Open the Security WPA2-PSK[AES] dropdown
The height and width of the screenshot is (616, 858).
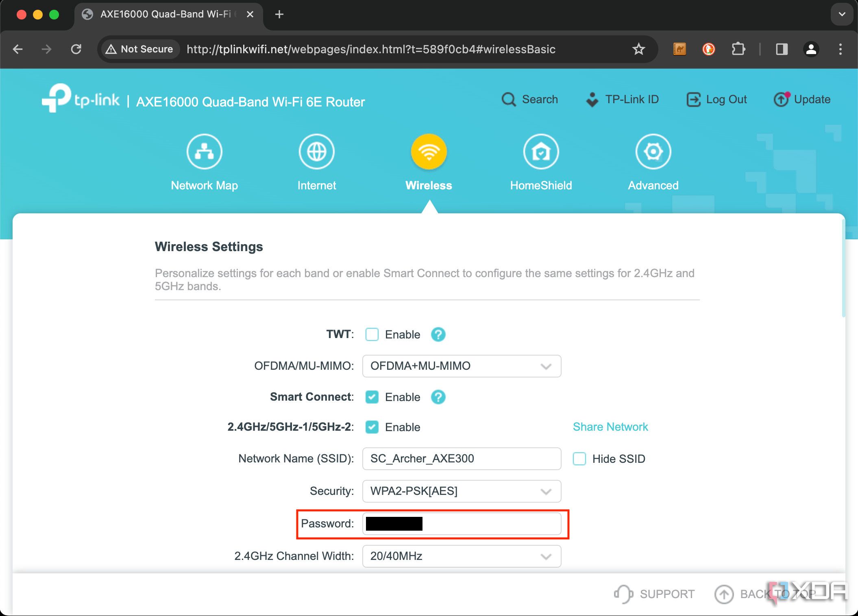point(462,491)
